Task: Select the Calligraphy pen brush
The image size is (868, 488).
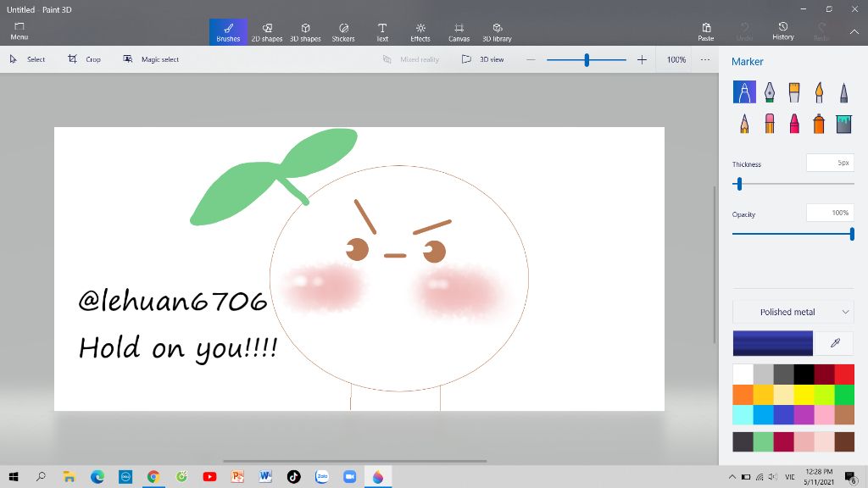Action: click(769, 91)
